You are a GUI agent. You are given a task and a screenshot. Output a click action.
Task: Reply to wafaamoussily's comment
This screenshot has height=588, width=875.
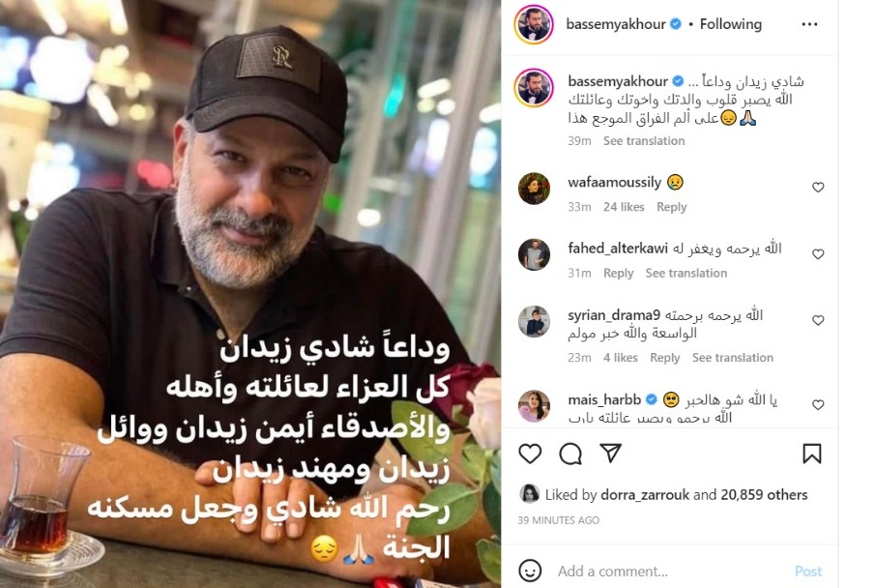tap(671, 207)
